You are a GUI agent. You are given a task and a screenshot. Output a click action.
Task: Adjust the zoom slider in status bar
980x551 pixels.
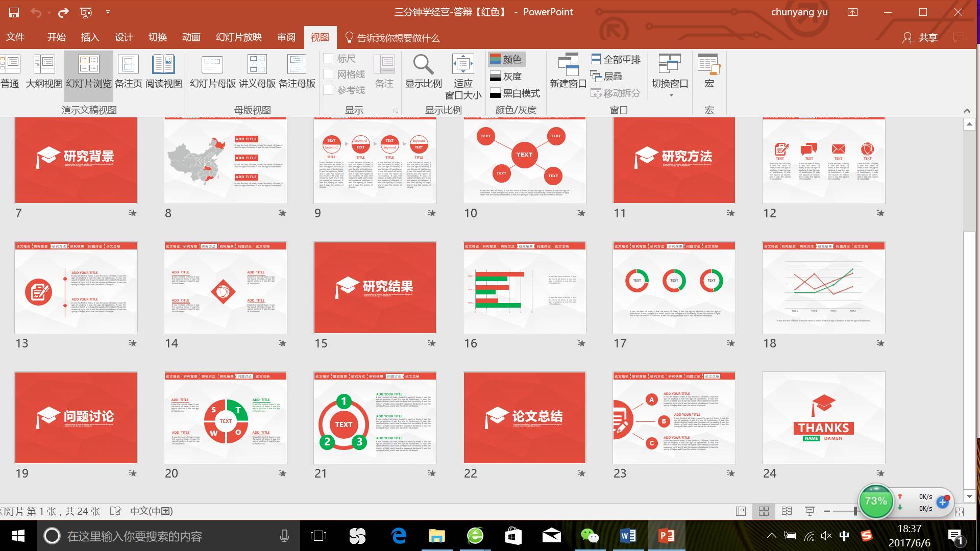(x=855, y=511)
